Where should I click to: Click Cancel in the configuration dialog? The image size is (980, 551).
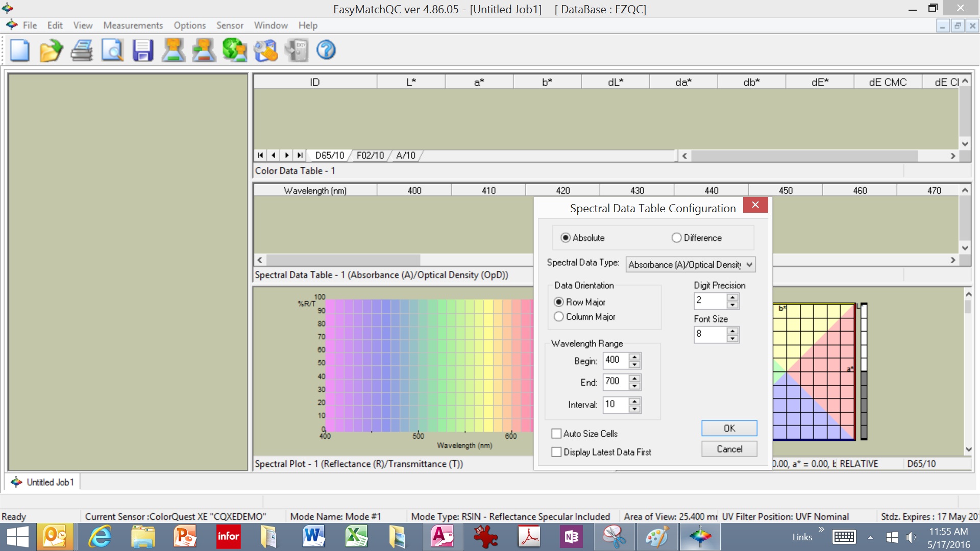[729, 449]
